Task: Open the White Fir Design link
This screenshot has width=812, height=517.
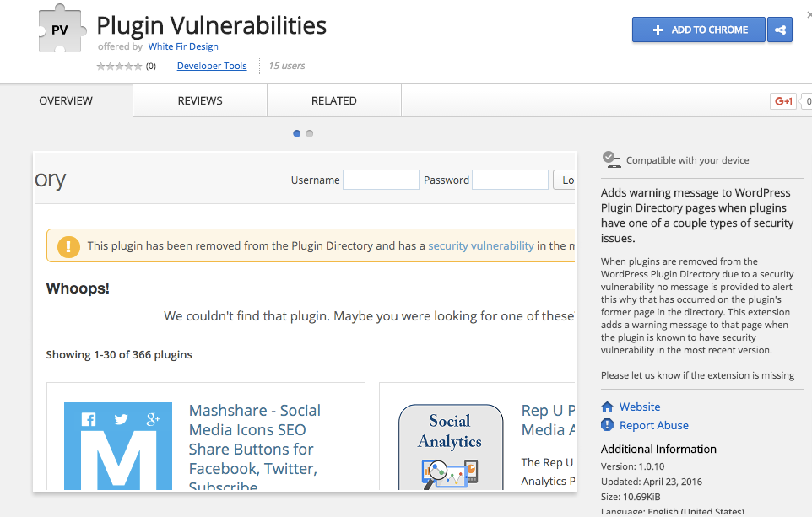Action: 183,46
